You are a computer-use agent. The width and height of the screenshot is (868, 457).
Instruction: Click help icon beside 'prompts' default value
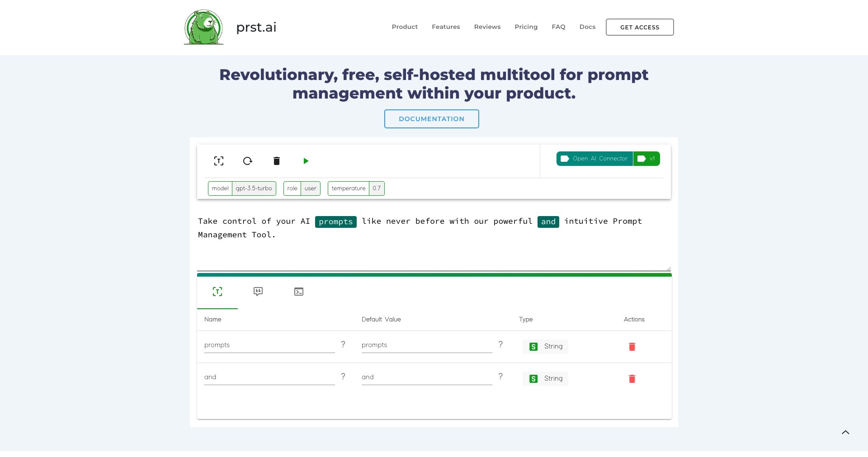click(500, 344)
